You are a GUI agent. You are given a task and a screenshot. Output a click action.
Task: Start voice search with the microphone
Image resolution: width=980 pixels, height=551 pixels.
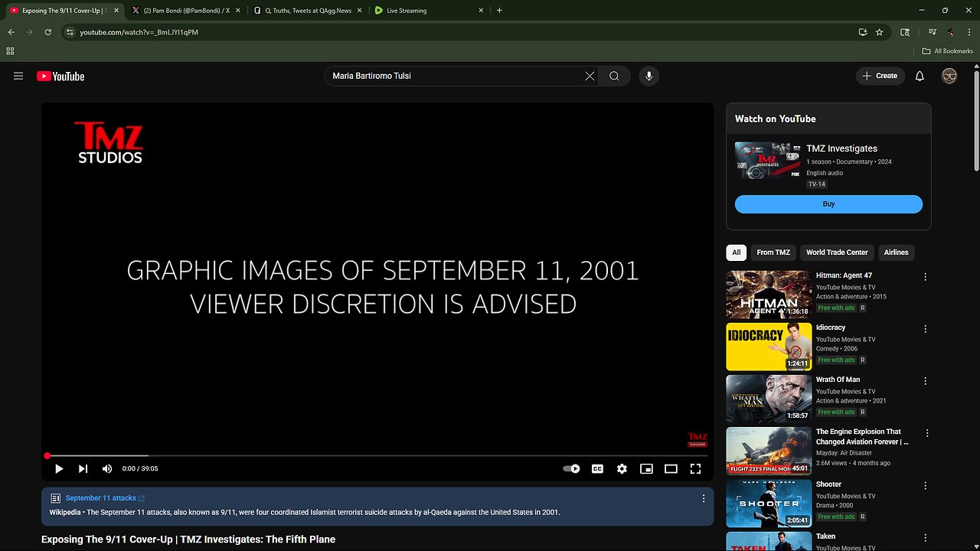coord(648,76)
